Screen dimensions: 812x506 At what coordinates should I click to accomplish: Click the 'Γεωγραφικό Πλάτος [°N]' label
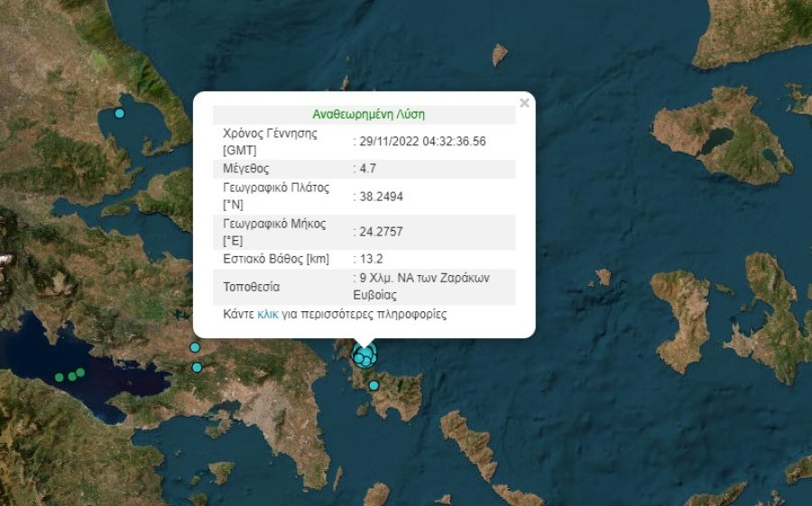276,196
